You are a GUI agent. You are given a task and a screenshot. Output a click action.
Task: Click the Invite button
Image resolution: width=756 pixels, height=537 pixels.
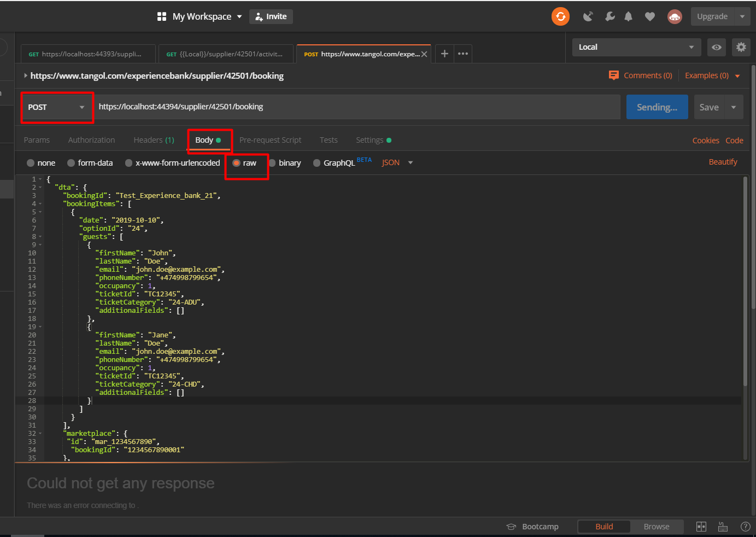271,17
